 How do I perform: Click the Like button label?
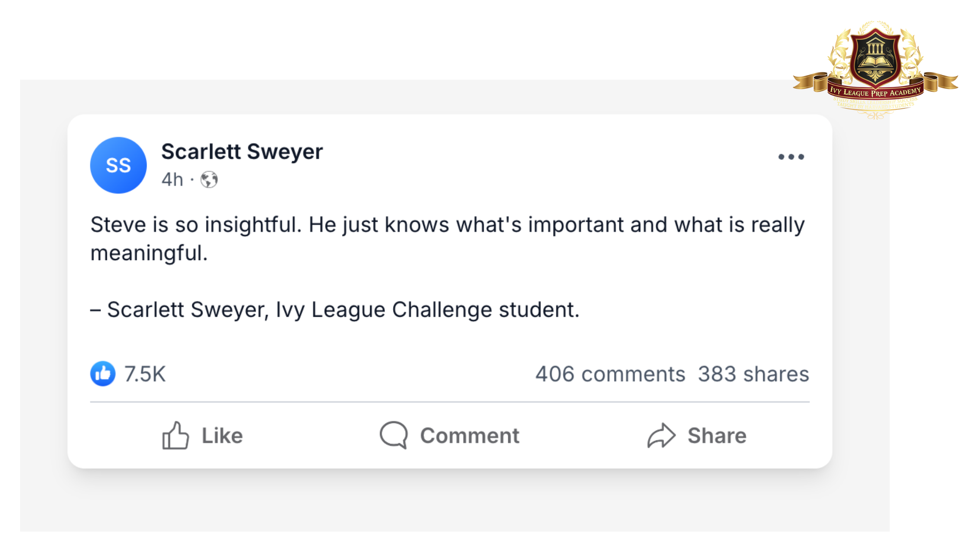[x=222, y=435]
